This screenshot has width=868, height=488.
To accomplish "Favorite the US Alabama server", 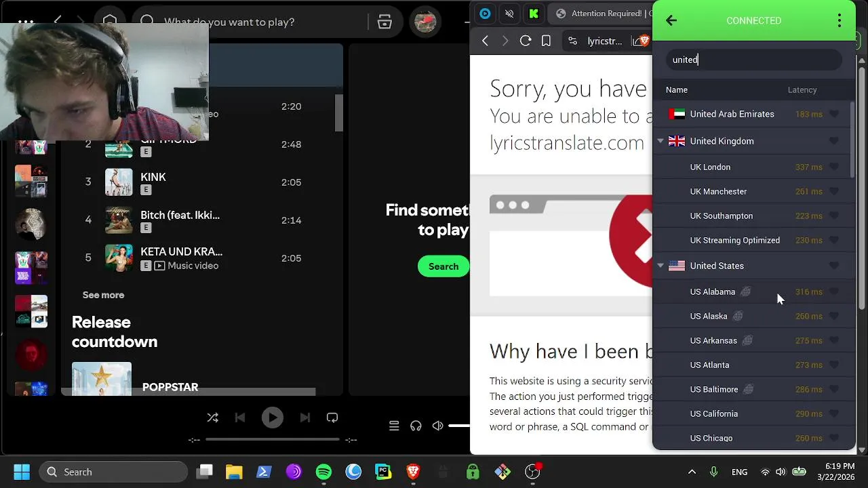I will pos(834,291).
